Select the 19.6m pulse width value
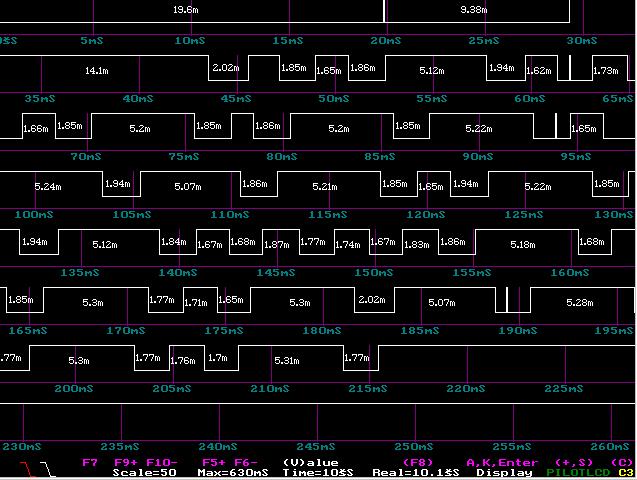Image resolution: width=637 pixels, height=480 pixels. 186,10
